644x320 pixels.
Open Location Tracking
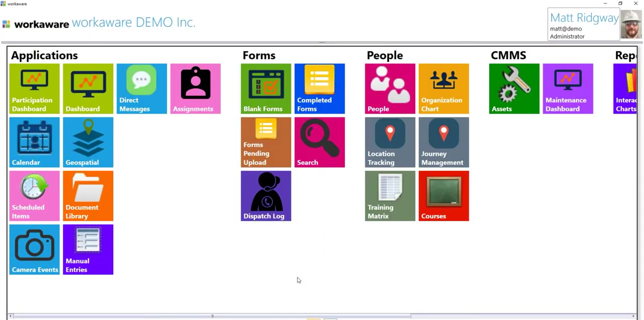(390, 142)
